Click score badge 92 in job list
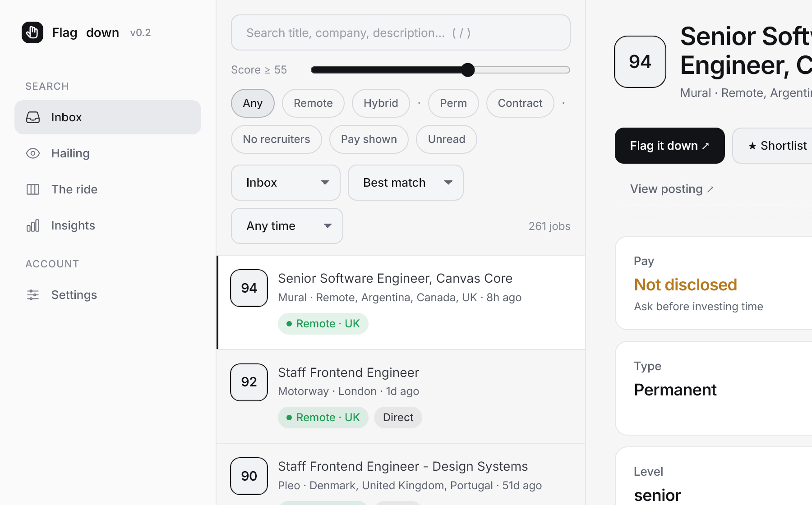The image size is (812, 505). coord(249,382)
